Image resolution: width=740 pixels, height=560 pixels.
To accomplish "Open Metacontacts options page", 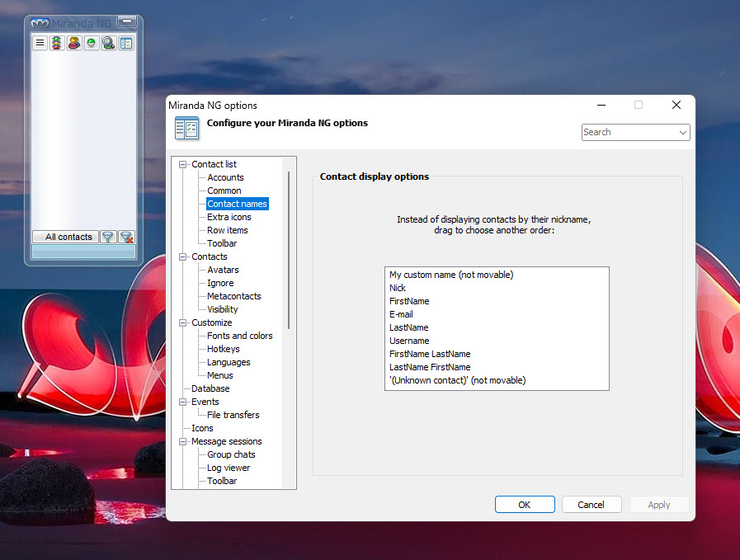I will [234, 296].
